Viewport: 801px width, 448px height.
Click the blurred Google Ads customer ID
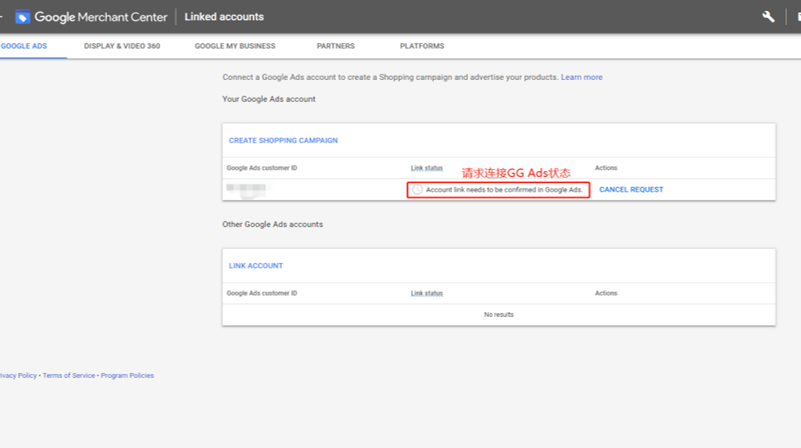(247, 188)
